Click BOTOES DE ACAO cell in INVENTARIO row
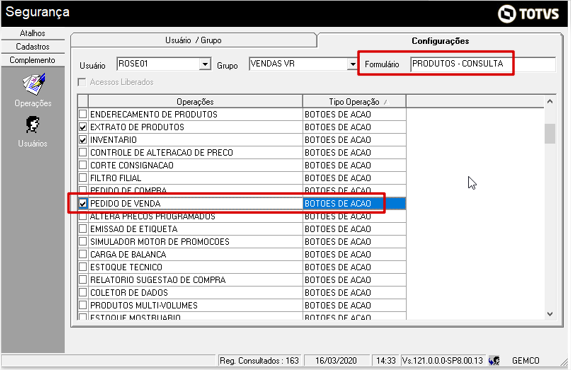571x370 pixels. coord(354,140)
